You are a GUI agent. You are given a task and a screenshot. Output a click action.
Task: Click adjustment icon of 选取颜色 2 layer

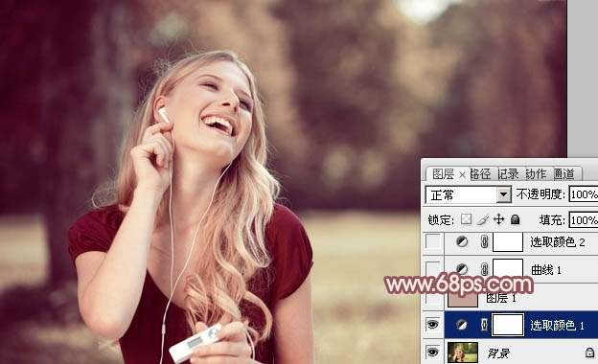[x=462, y=241]
